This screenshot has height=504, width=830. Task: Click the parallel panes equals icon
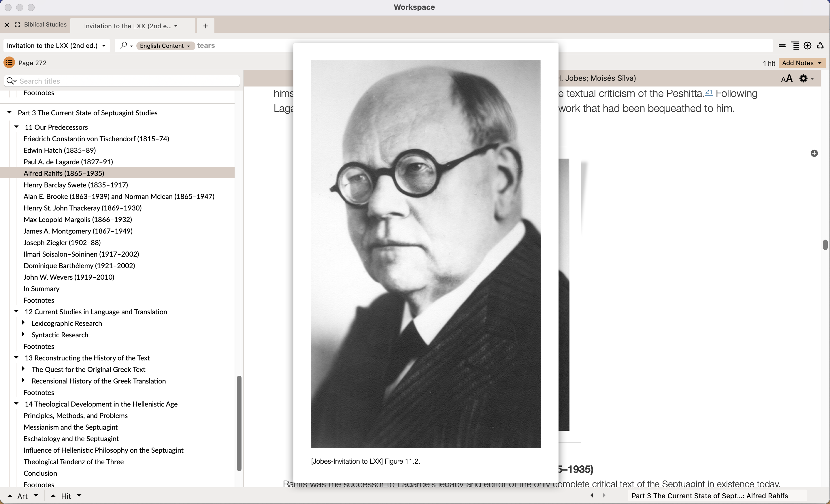tap(782, 46)
